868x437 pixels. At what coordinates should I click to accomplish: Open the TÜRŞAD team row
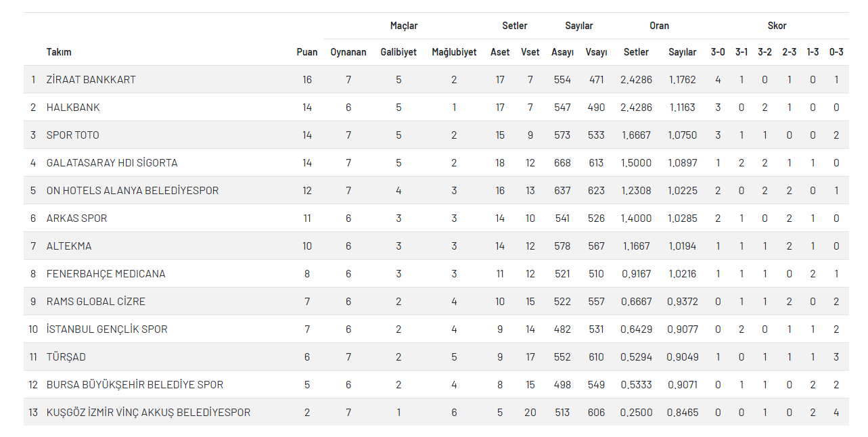pyautogui.click(x=66, y=357)
